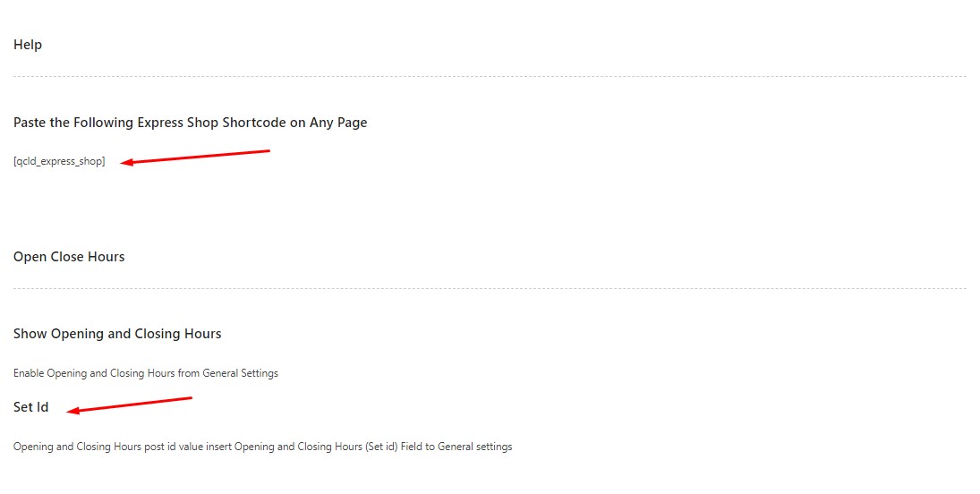Select the Open Close Hours heading
The height and width of the screenshot is (494, 980).
(69, 257)
